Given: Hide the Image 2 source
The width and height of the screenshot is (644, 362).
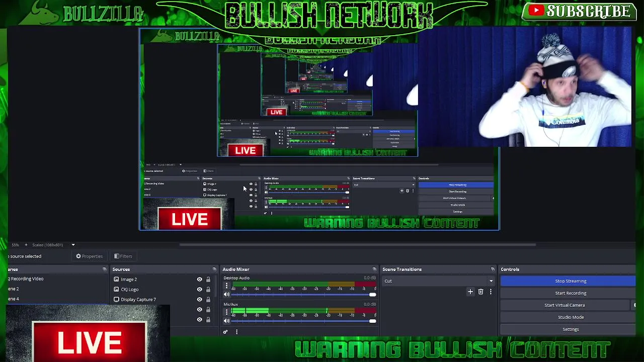Looking at the screenshot, I should click(199, 280).
